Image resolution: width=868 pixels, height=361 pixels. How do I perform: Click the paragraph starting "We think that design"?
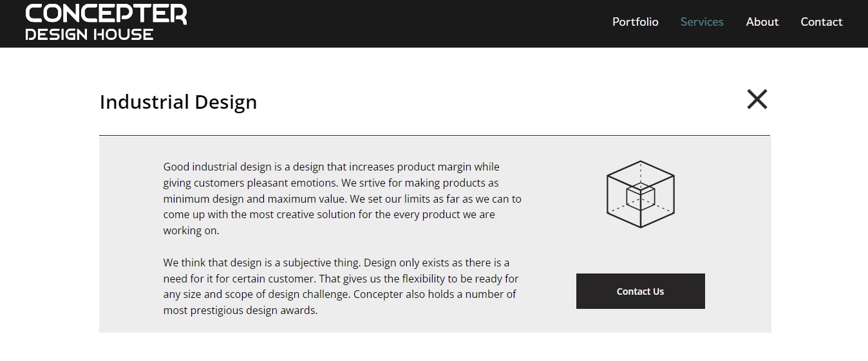341,286
